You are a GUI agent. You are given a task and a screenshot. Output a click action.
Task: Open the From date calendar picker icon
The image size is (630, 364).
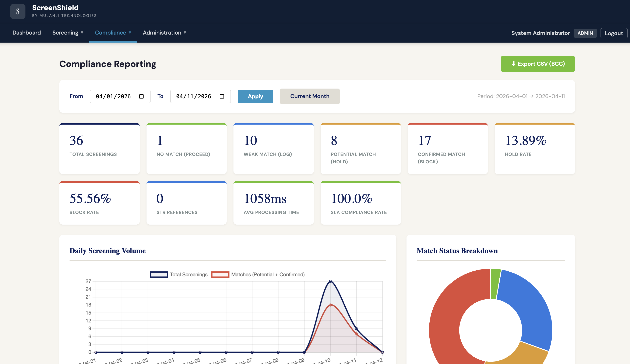tap(141, 96)
